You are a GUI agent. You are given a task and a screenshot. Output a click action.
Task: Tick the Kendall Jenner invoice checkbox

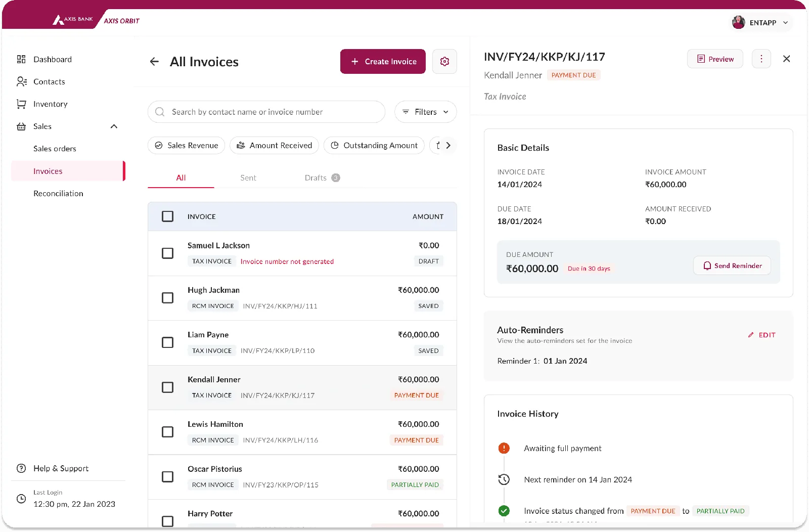167,387
